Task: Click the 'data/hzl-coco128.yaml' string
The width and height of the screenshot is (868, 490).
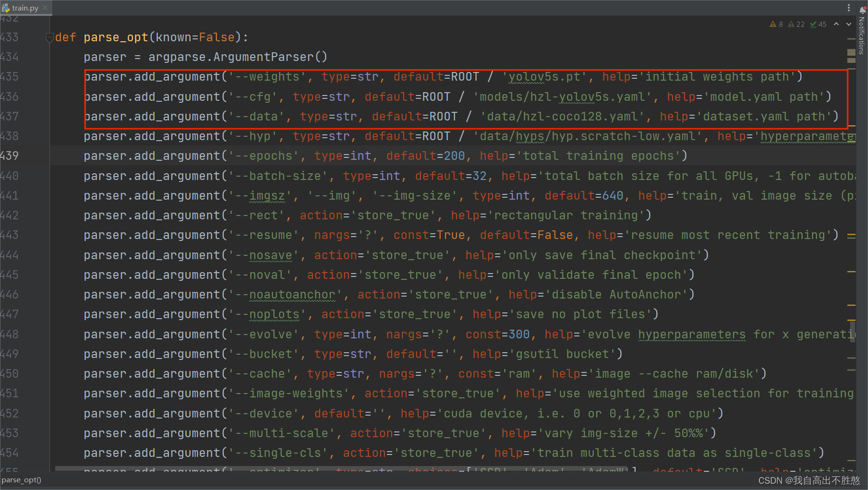Action: (x=562, y=117)
